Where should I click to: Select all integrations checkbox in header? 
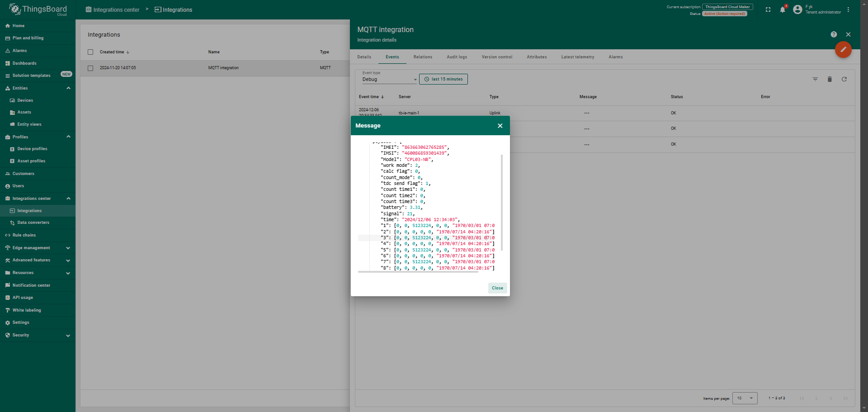(90, 52)
